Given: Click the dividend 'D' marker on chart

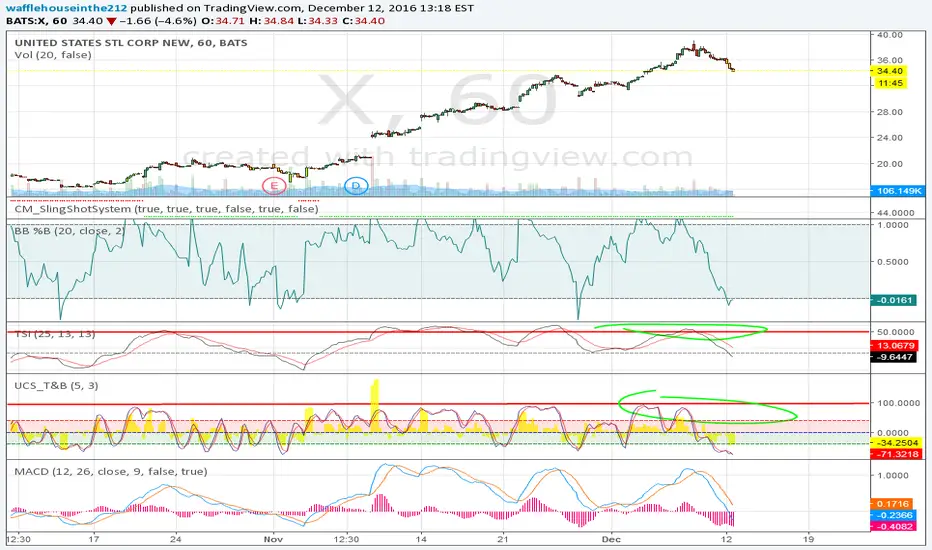Looking at the screenshot, I should click(x=356, y=186).
